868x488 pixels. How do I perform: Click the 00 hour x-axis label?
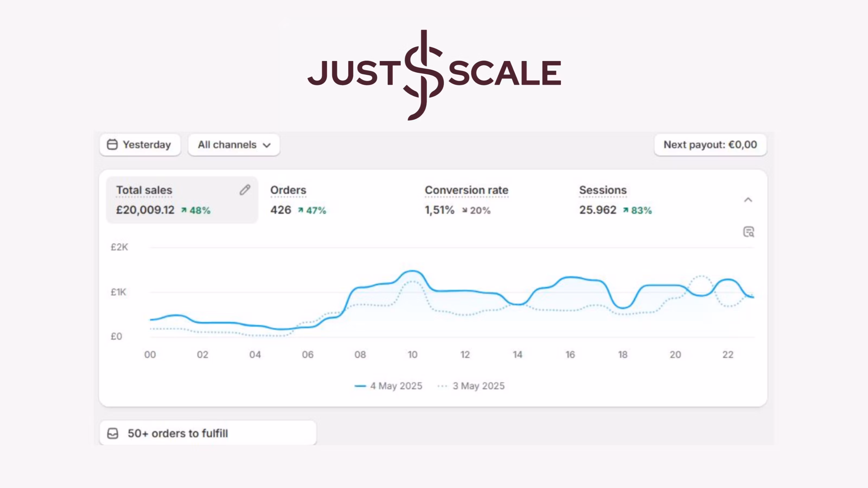pyautogui.click(x=150, y=354)
